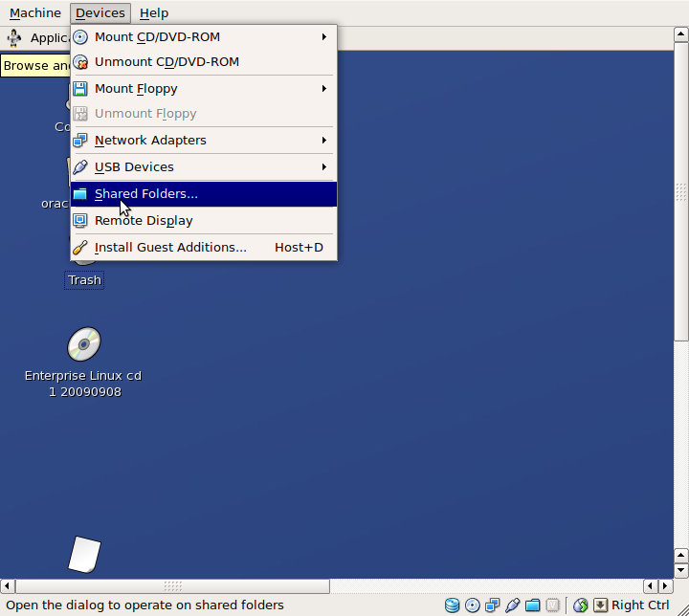Click USB indicator icon in status bar
Image resolution: width=689 pixels, height=616 pixels.
512,605
